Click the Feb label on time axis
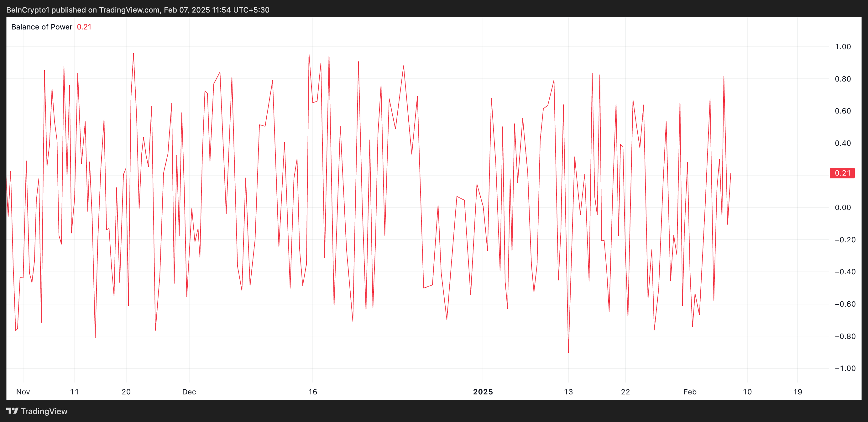 pos(690,392)
